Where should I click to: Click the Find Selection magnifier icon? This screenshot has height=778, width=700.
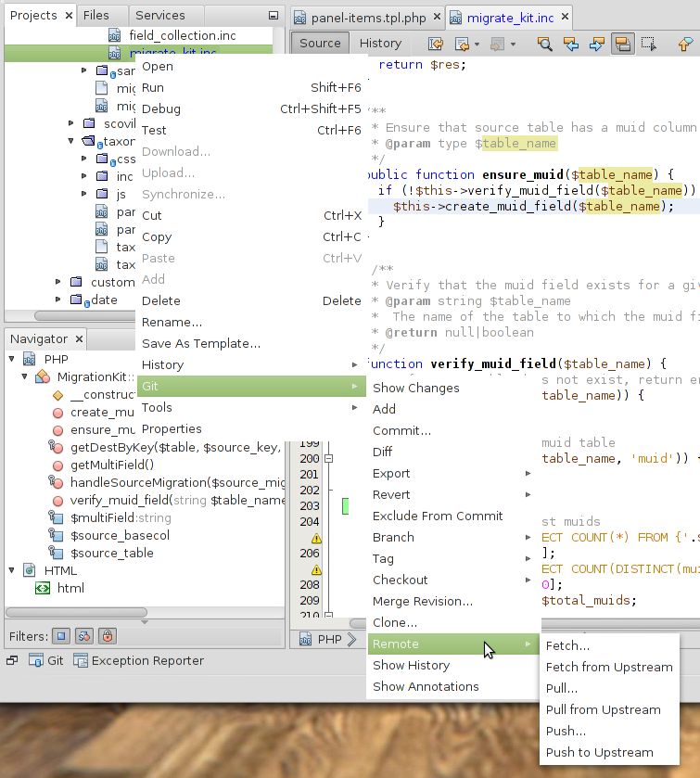click(x=545, y=44)
